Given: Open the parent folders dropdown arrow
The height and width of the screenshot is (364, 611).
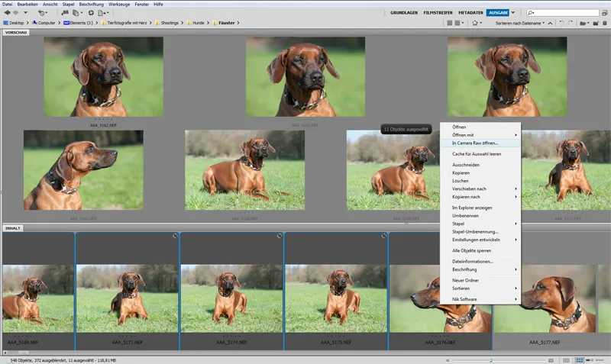Looking at the screenshot, I should pos(26,13).
